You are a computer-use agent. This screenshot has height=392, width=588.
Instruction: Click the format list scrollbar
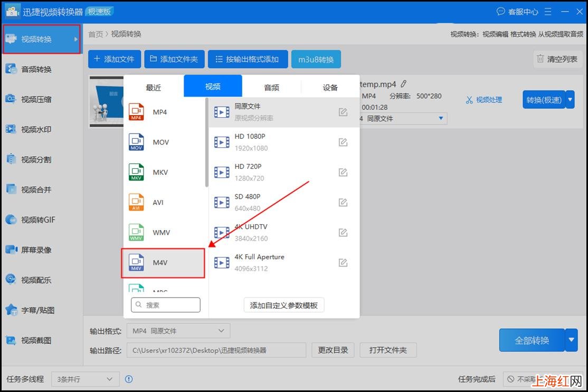tap(206, 142)
